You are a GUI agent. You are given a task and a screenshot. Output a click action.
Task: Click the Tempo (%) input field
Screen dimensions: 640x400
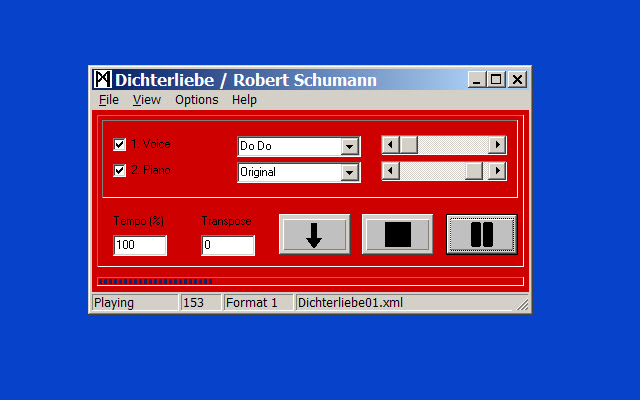click(x=140, y=245)
